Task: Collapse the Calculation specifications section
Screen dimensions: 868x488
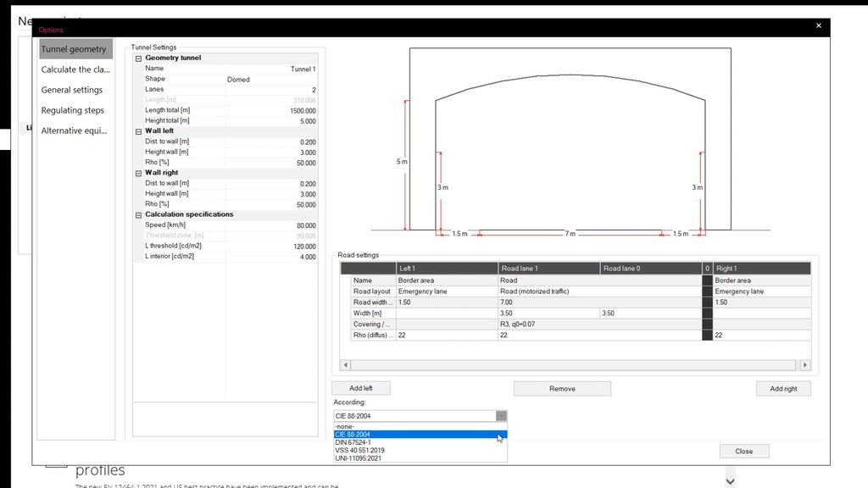Action: (136, 213)
